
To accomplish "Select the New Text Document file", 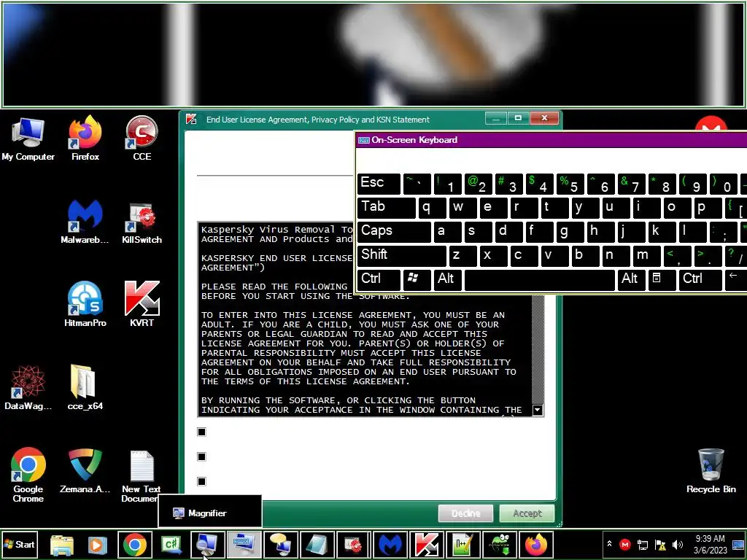I will 142,476.
